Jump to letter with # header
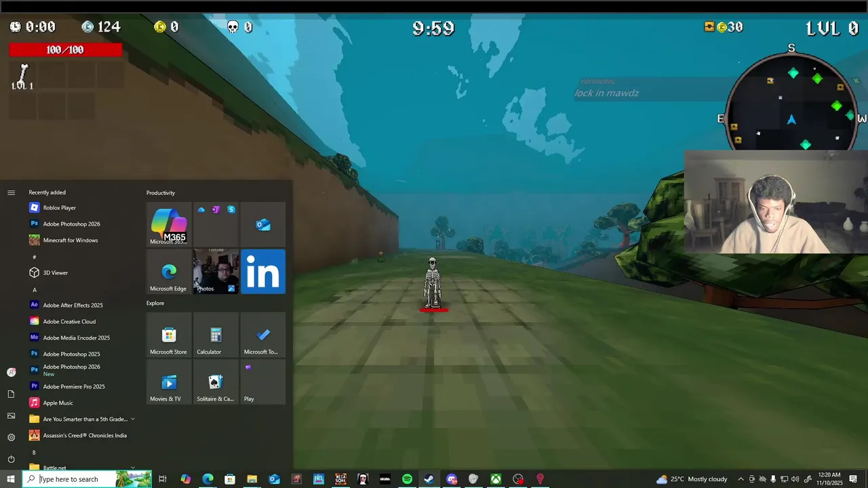This screenshot has width=868, height=488. pyautogui.click(x=35, y=257)
